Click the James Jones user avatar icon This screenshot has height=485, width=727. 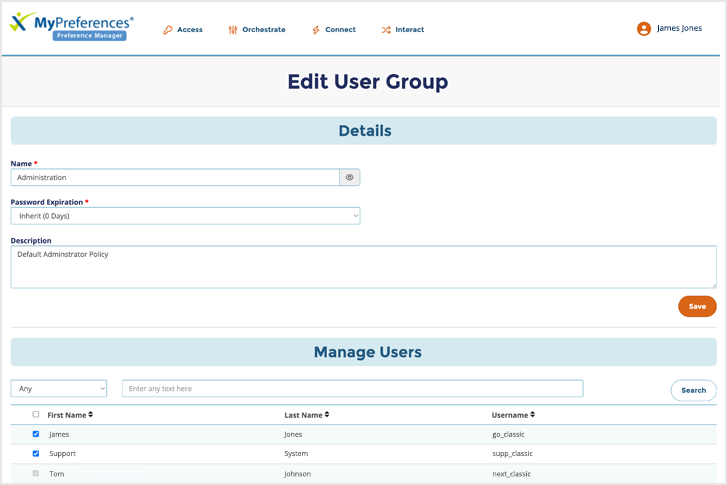click(x=644, y=29)
